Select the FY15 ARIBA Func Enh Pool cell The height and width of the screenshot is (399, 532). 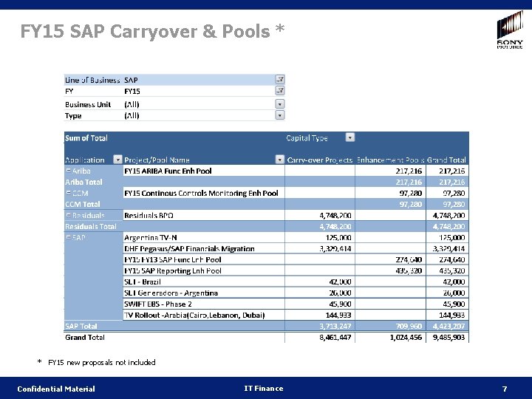pos(204,171)
